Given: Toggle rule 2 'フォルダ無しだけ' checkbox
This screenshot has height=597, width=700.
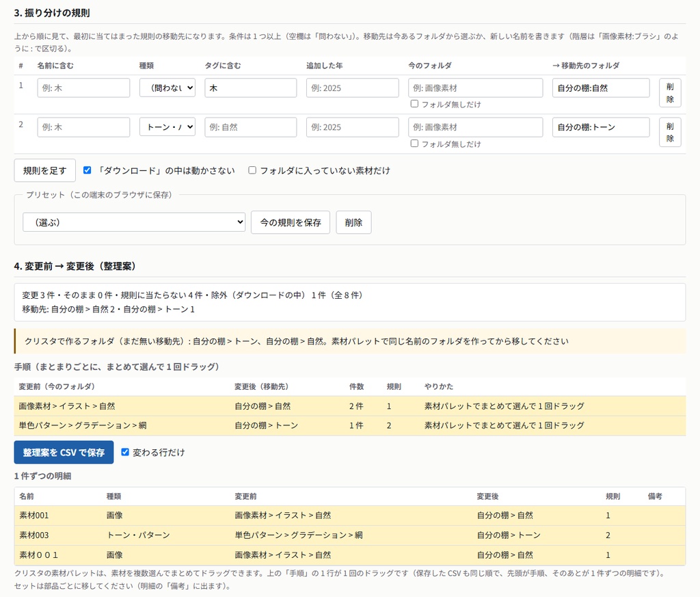Looking at the screenshot, I should tap(414, 144).
